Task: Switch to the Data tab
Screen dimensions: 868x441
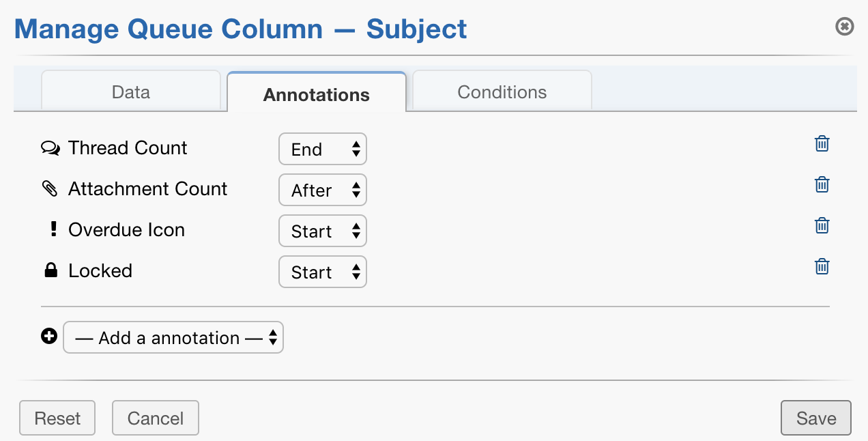Action: pyautogui.click(x=130, y=91)
